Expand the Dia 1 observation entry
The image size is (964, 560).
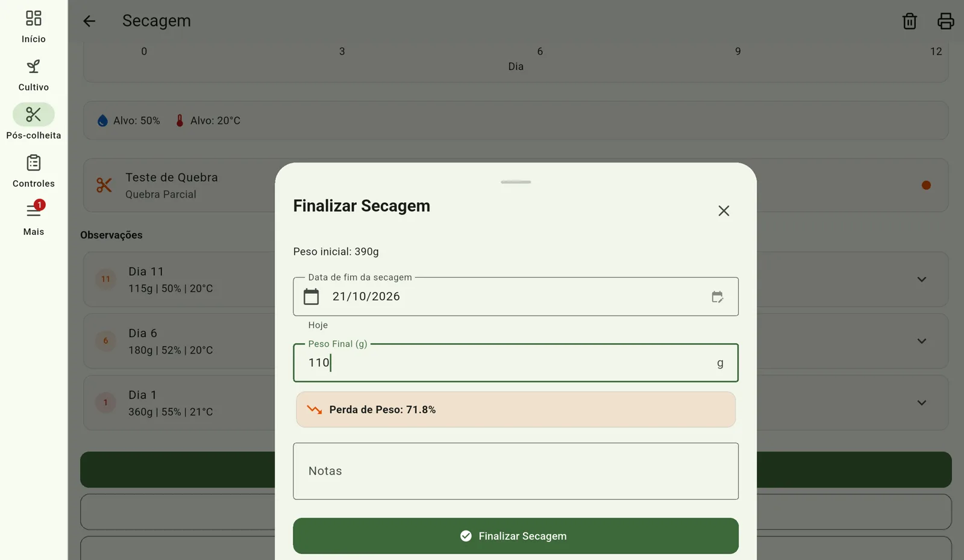[921, 403]
